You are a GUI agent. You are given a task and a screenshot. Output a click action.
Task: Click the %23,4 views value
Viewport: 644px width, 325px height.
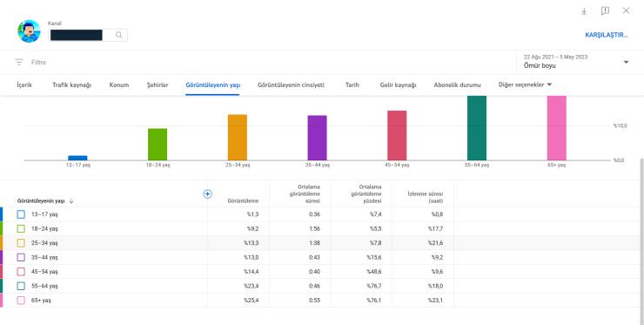tap(251, 286)
